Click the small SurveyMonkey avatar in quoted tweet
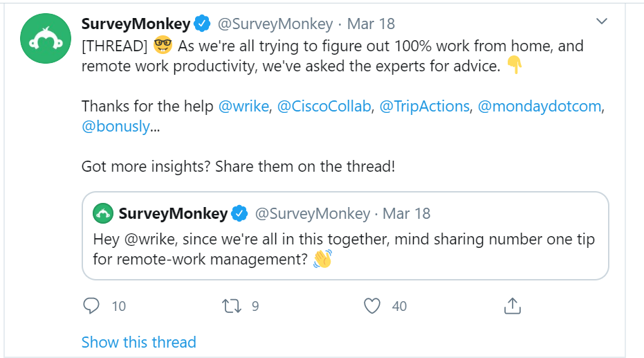The width and height of the screenshot is (644, 358). tap(103, 214)
